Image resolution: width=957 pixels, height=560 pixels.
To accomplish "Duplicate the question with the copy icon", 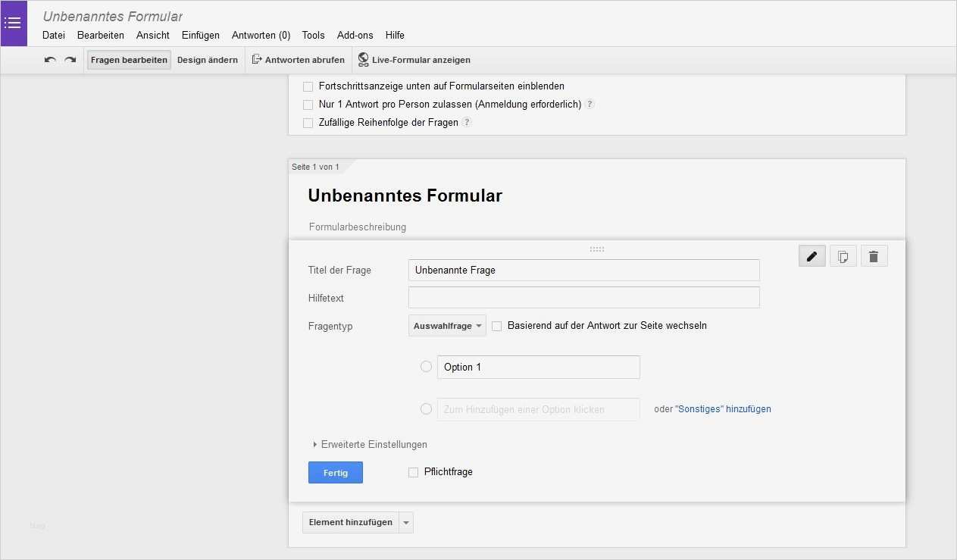I will click(x=843, y=257).
